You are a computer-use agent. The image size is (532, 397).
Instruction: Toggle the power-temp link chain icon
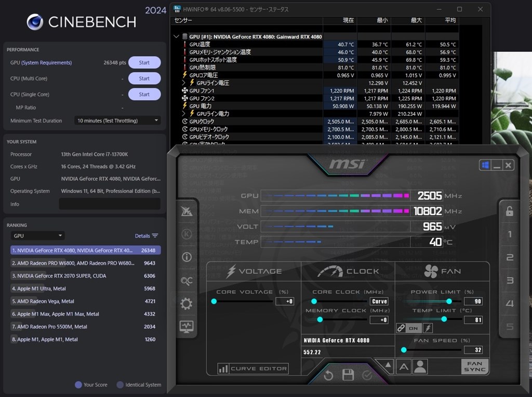(x=401, y=328)
